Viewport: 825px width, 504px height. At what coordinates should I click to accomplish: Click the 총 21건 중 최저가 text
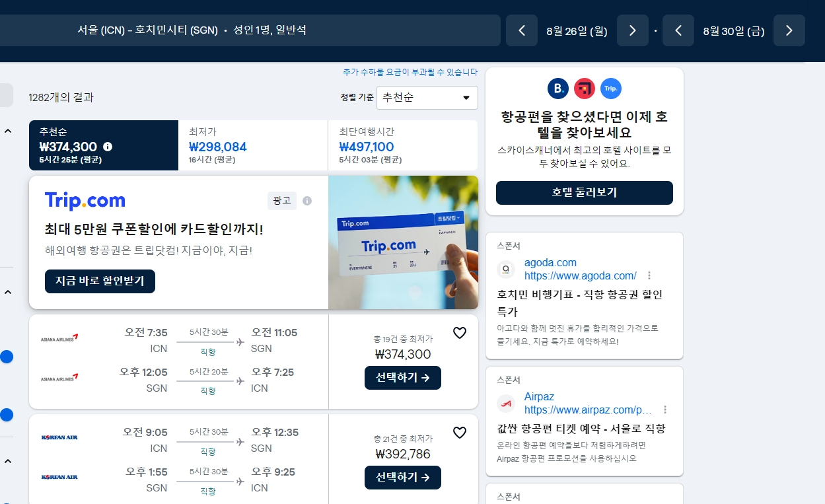point(403,439)
